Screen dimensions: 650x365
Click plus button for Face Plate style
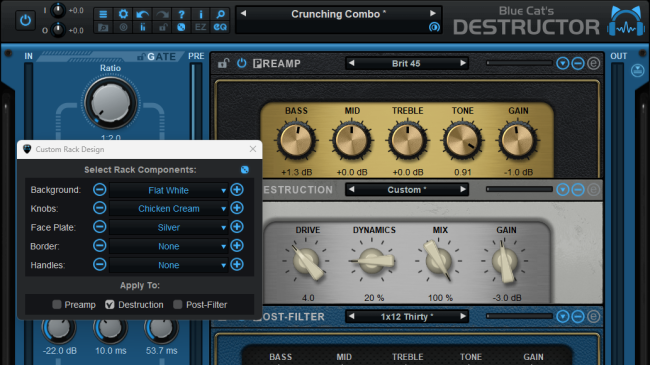coord(237,226)
